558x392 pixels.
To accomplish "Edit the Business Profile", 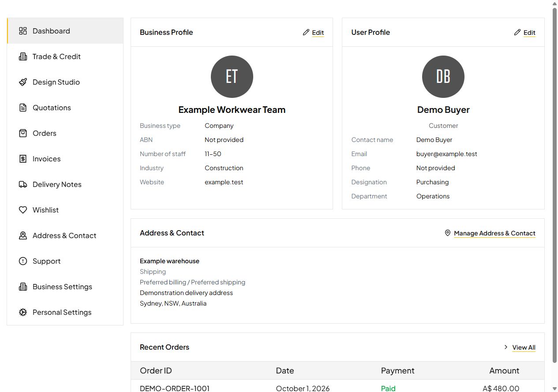I will [318, 33].
